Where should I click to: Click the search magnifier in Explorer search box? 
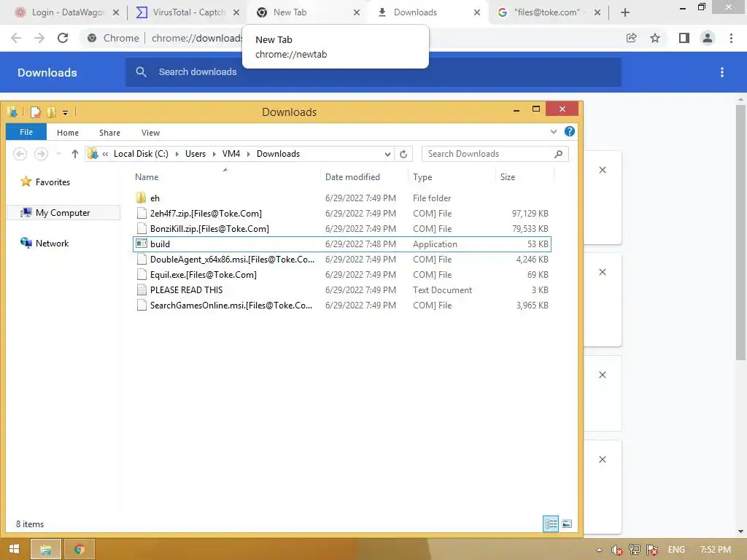pyautogui.click(x=558, y=154)
